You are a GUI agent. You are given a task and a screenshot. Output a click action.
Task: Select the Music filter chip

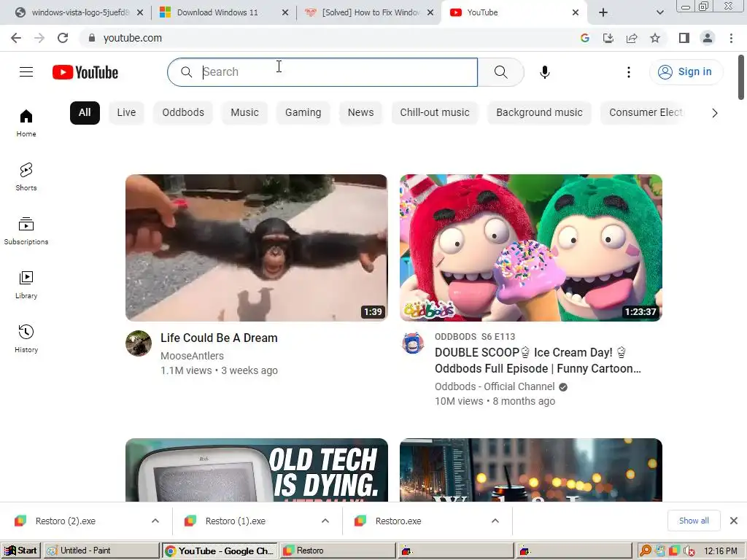(244, 113)
